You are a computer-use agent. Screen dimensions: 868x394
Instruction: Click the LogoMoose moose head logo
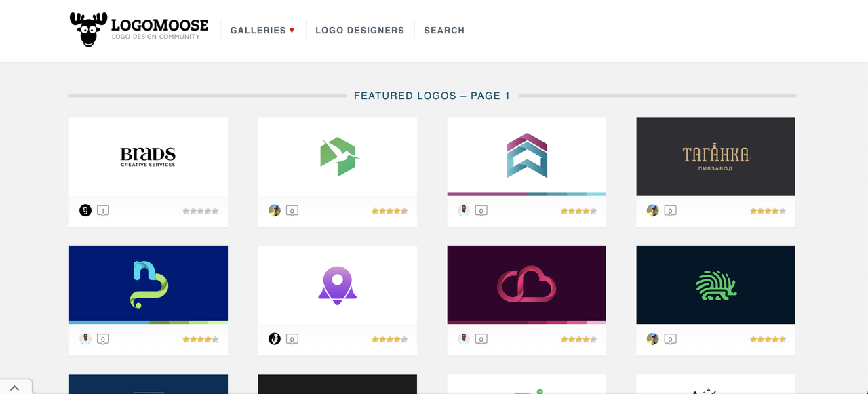pyautogui.click(x=89, y=30)
